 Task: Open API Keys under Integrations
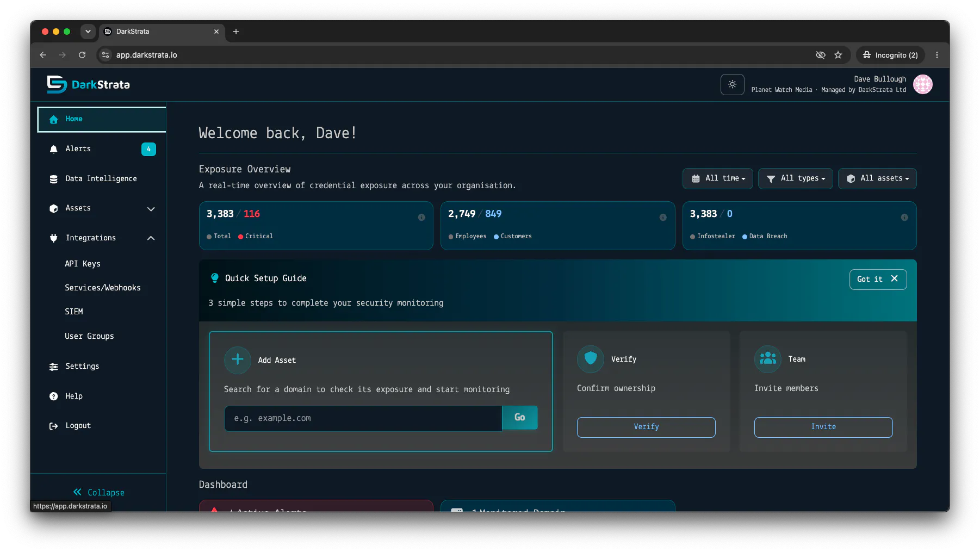pos(83,264)
